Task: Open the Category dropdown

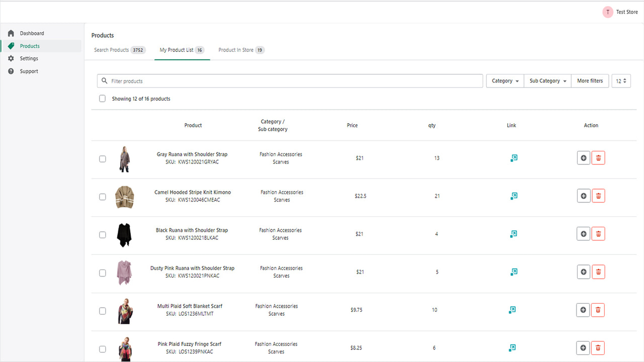Action: [505, 80]
